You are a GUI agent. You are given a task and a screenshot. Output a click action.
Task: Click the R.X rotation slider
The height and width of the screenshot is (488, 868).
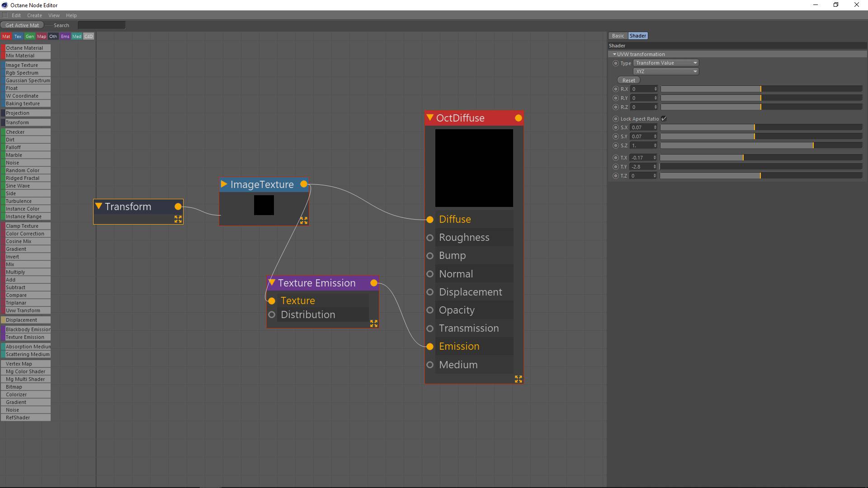pyautogui.click(x=761, y=89)
